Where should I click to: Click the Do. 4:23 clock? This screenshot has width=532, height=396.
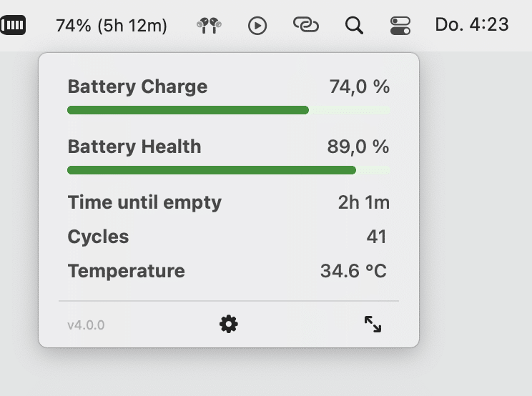tap(472, 25)
